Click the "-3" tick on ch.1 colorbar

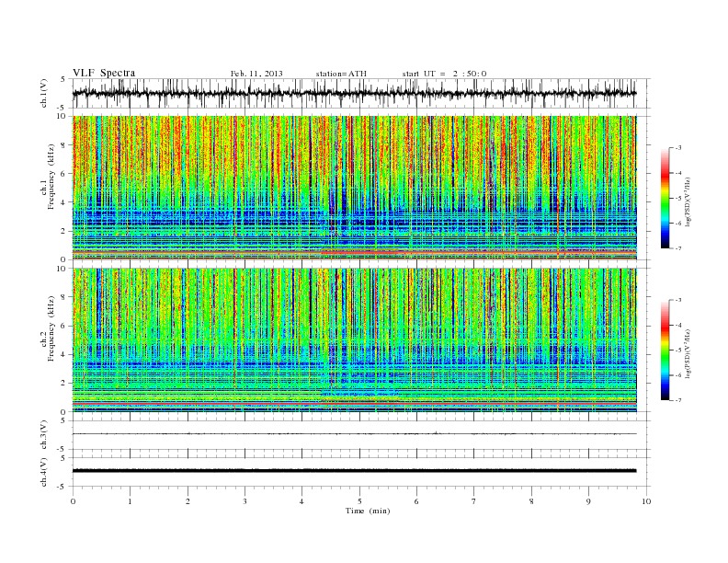(678, 148)
